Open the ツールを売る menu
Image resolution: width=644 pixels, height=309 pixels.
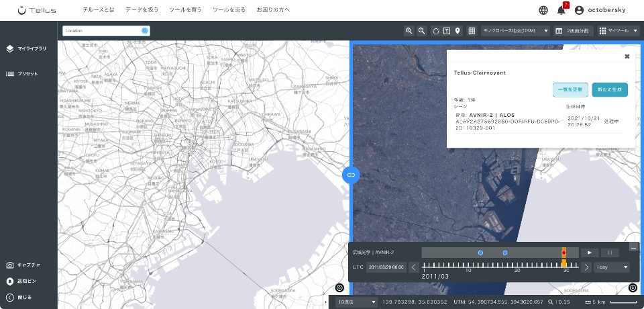(x=229, y=10)
